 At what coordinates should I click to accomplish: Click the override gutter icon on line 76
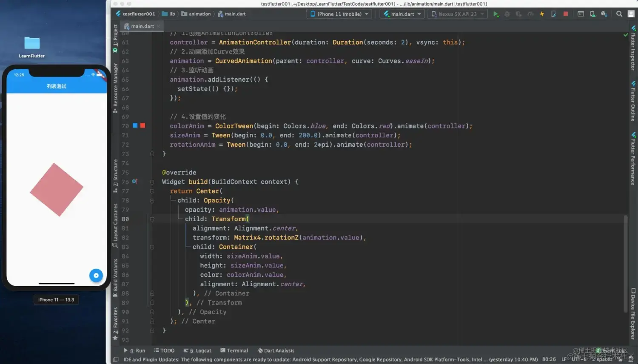click(134, 182)
